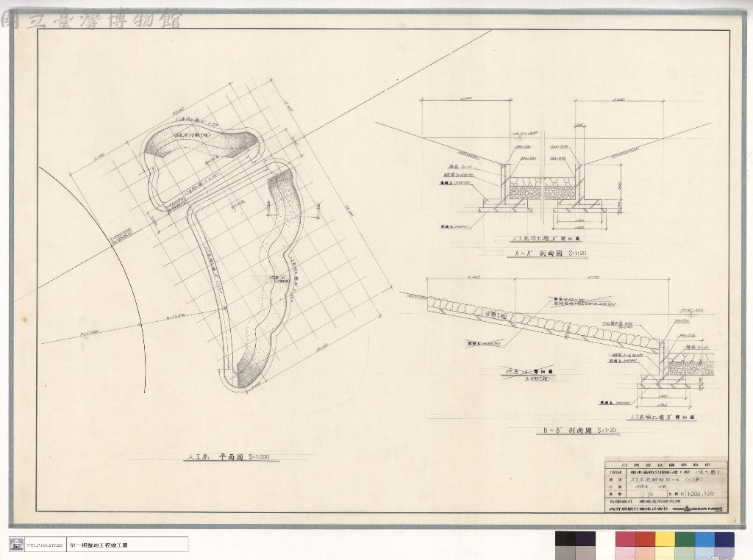Click the Landscape Planning company logo
This screenshot has height=560, width=753.
click(x=700, y=508)
